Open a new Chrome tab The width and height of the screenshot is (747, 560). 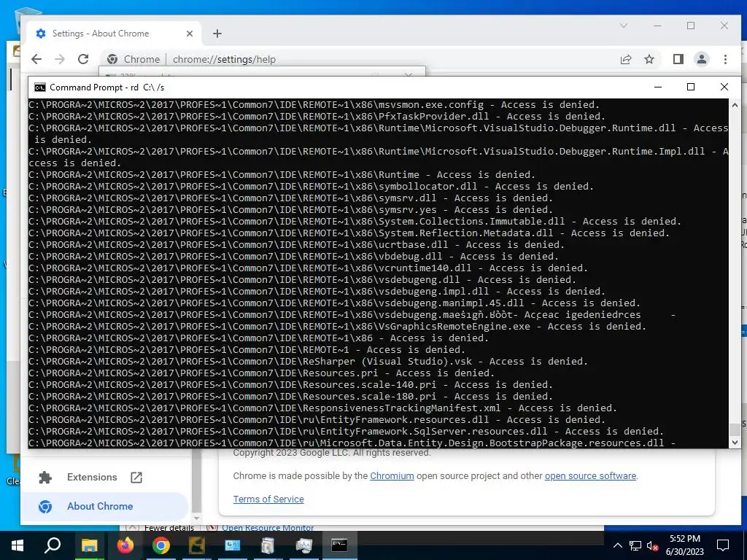pyautogui.click(x=217, y=34)
